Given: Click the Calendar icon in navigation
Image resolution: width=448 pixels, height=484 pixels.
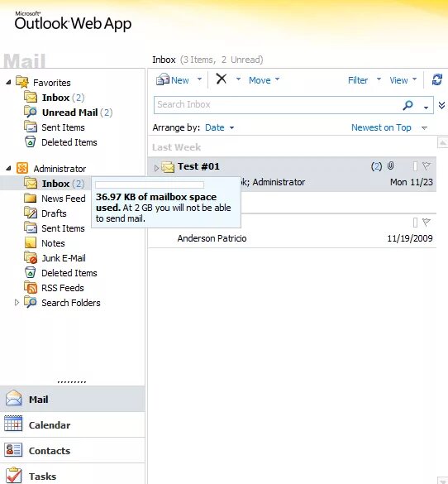Looking at the screenshot, I should click(x=13, y=424).
